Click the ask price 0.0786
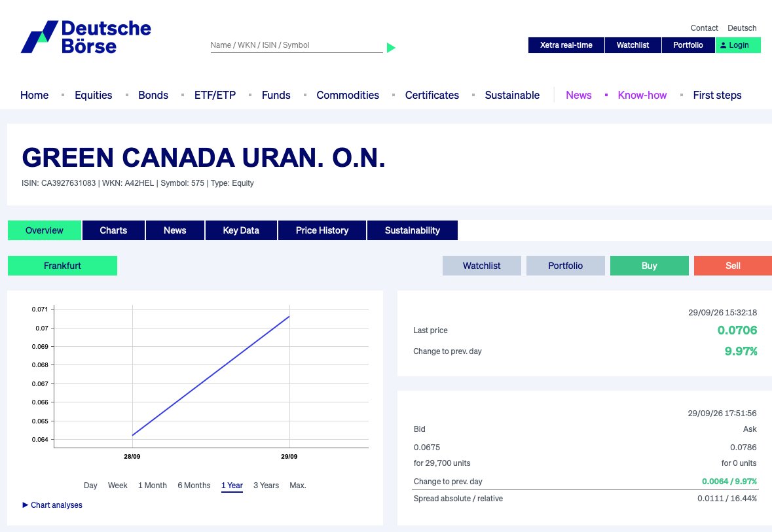Image resolution: width=772 pixels, height=532 pixels. pyautogui.click(x=743, y=448)
